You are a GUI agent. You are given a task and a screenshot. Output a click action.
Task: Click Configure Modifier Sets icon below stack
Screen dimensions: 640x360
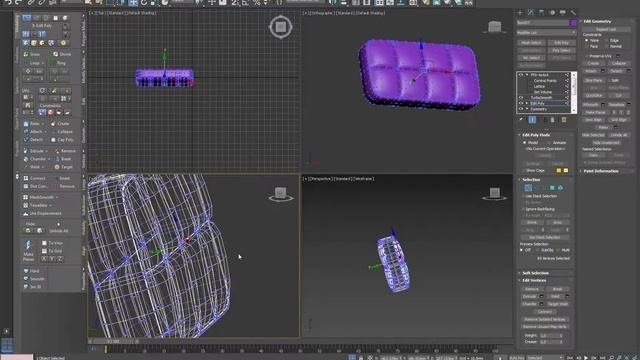click(x=564, y=120)
